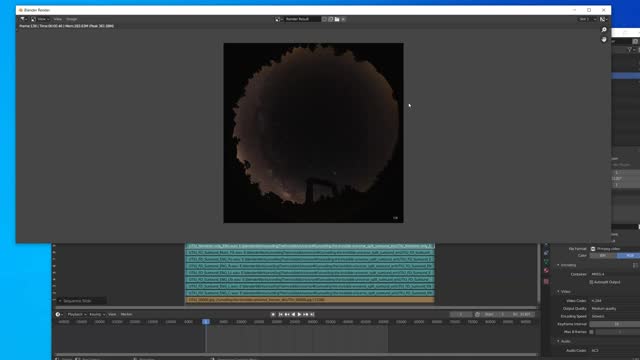This screenshot has height=360, width=640.
Task: Open the timeline View menu
Action: [x=112, y=314]
